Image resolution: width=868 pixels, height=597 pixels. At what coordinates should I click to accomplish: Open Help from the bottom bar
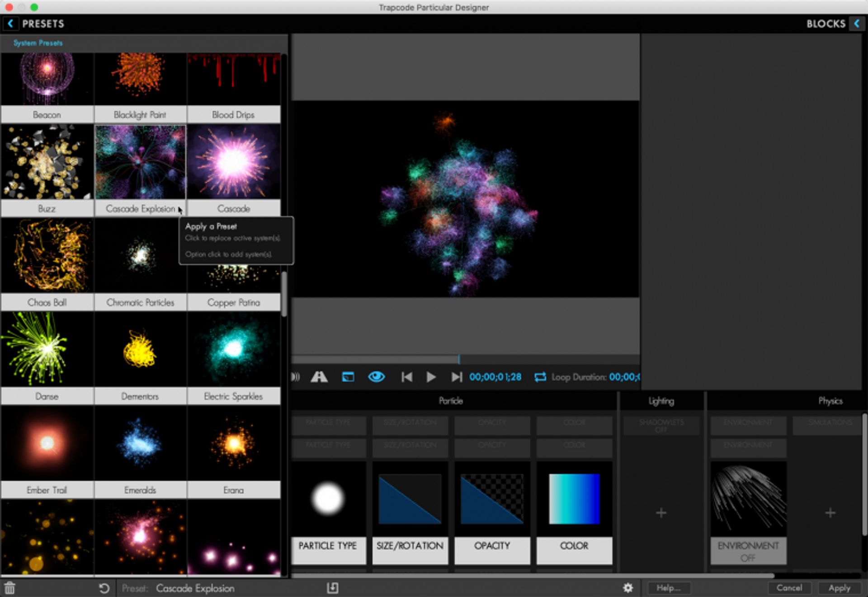tap(670, 588)
